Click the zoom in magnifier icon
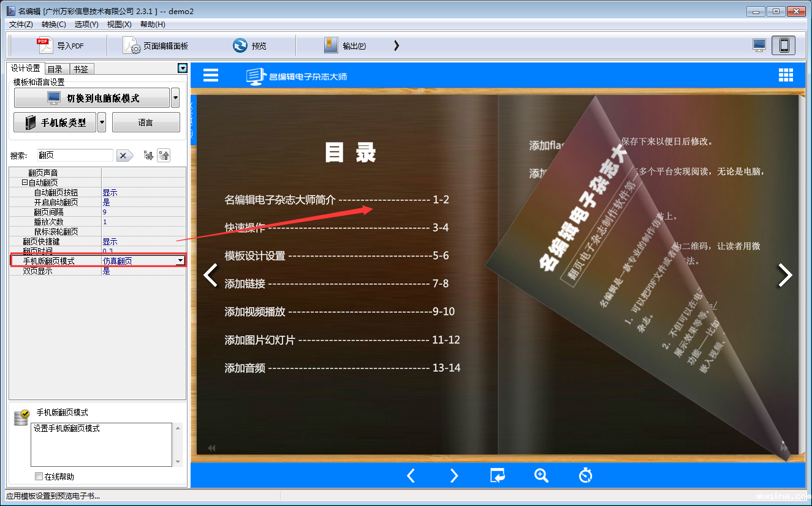812x506 pixels. pos(541,475)
